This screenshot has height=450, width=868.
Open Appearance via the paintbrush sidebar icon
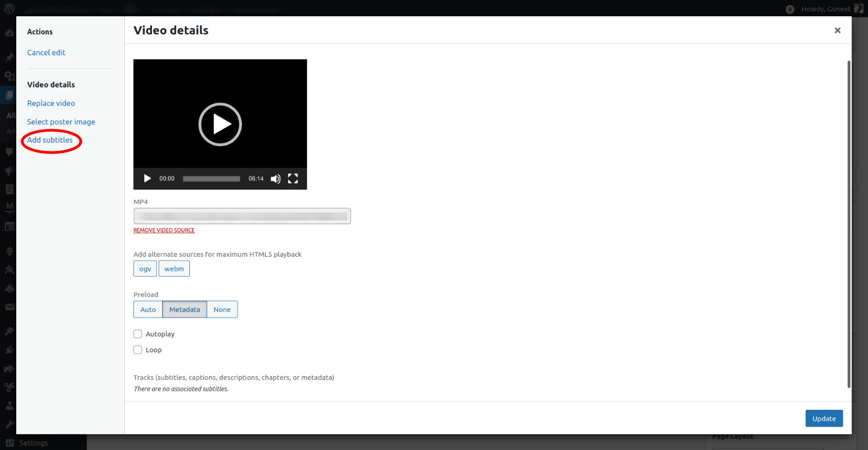(x=9, y=331)
